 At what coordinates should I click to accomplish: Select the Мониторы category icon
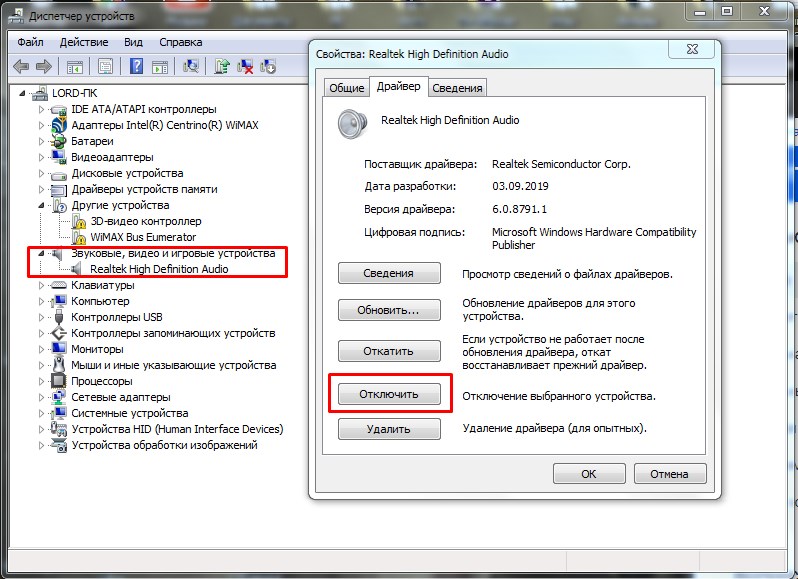59,349
